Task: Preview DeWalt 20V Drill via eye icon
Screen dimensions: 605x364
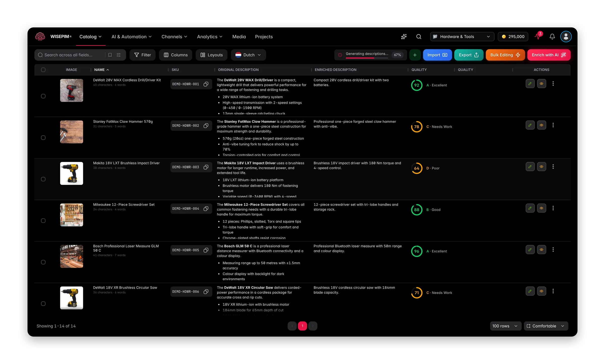Action: point(541,84)
